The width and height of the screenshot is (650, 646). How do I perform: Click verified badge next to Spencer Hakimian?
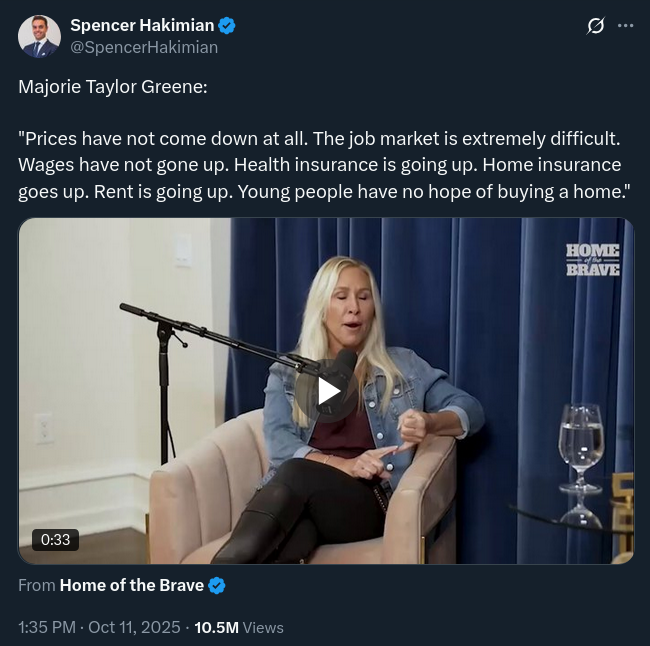[x=227, y=25]
